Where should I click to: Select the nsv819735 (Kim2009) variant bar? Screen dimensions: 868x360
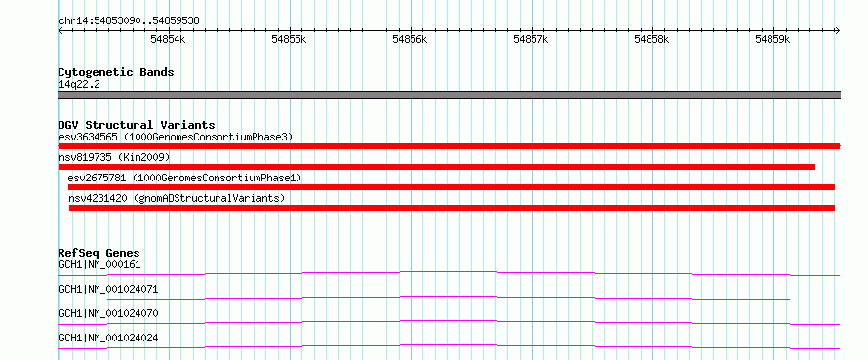click(437, 167)
